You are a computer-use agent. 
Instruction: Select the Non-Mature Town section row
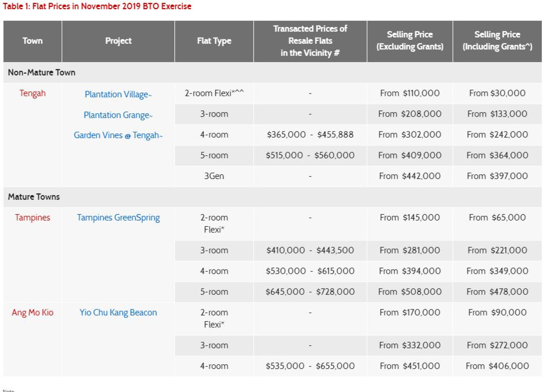coord(41,72)
